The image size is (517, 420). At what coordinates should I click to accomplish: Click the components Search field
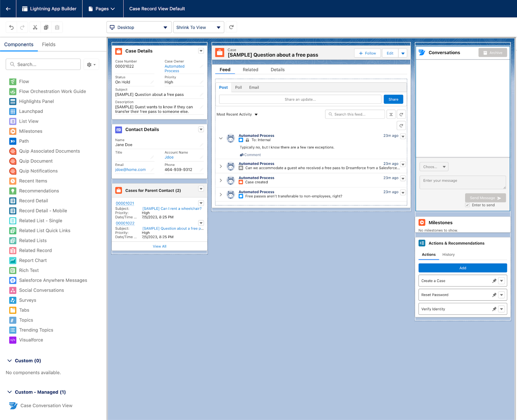43,64
